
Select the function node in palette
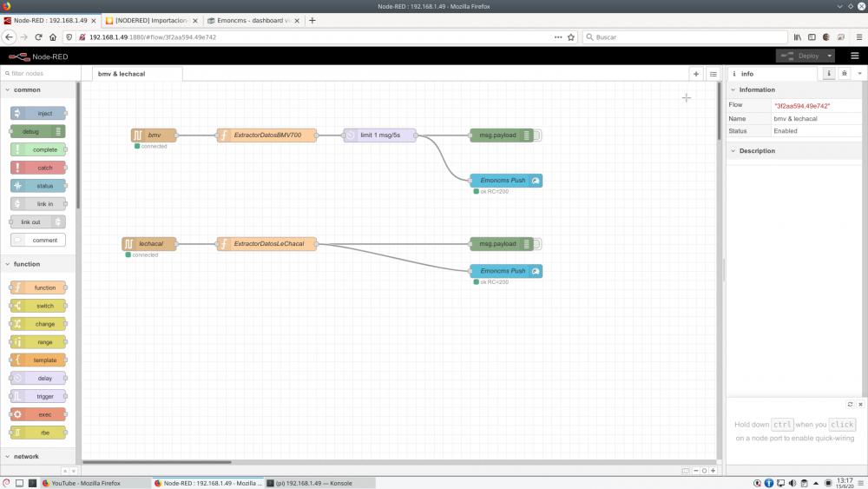pyautogui.click(x=38, y=287)
